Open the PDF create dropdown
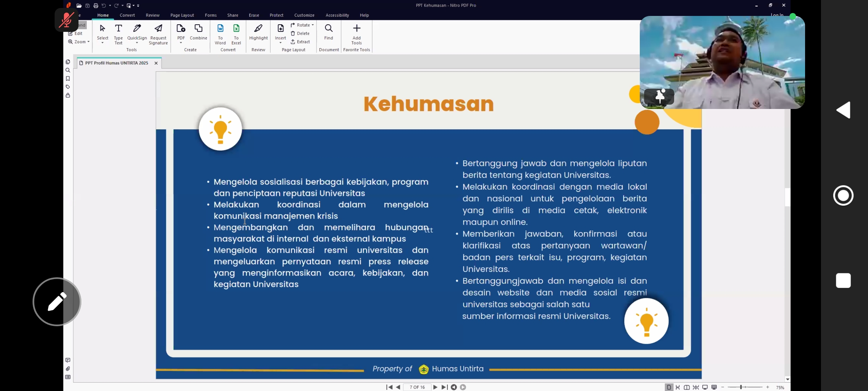Image resolution: width=868 pixels, height=391 pixels. click(181, 43)
